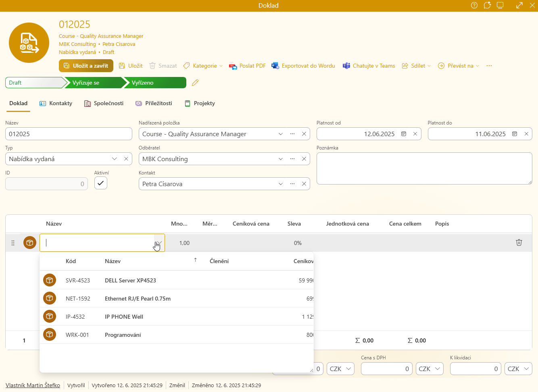Open ellipsis details for Nadřazená položka
The width and height of the screenshot is (538, 392).
(x=292, y=134)
